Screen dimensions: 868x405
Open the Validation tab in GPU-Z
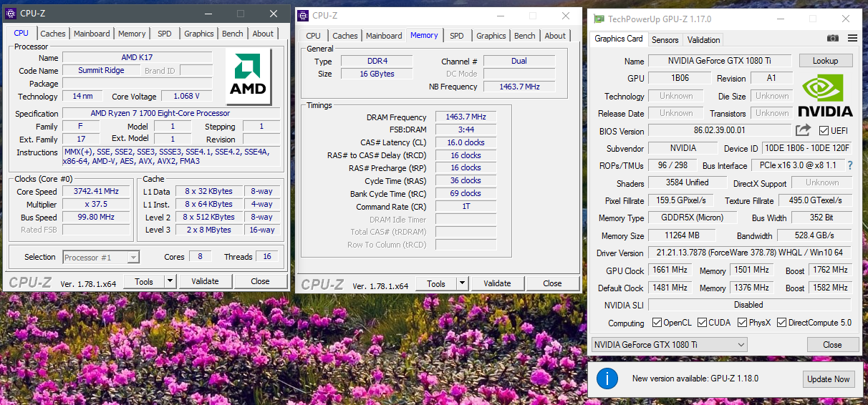pyautogui.click(x=703, y=40)
